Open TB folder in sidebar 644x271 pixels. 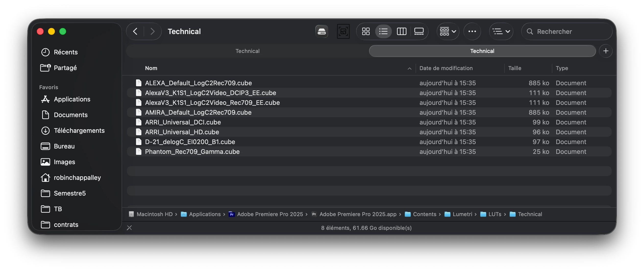76,209
